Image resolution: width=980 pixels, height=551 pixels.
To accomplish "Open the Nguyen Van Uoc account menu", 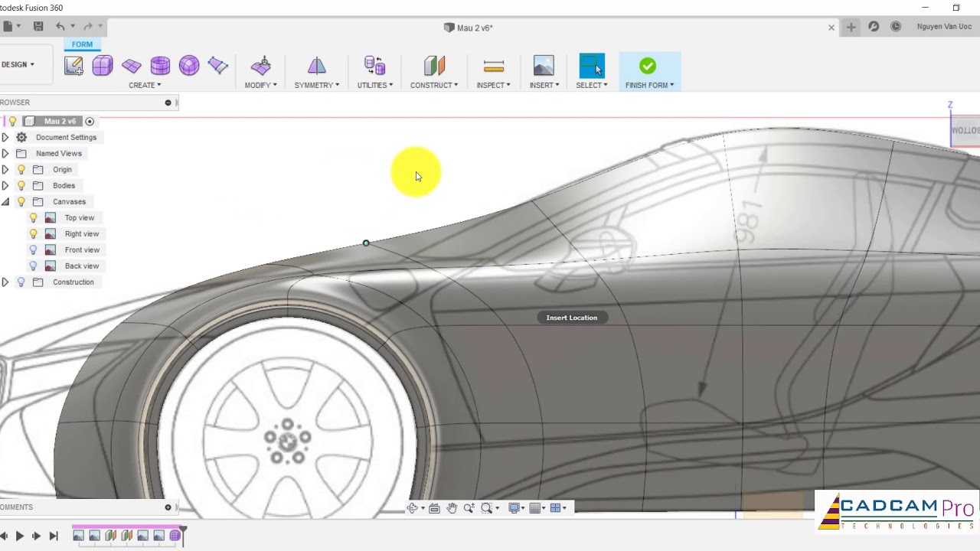I will point(944,27).
